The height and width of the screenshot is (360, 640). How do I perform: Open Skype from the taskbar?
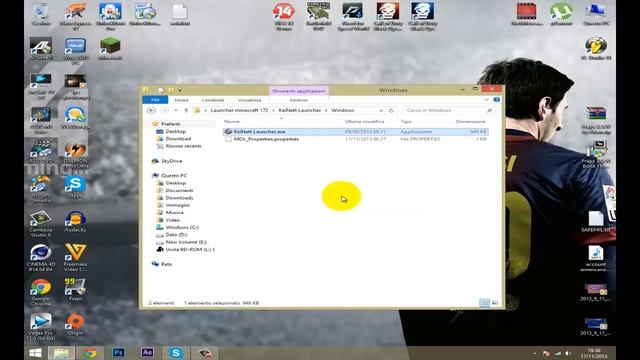point(176,353)
